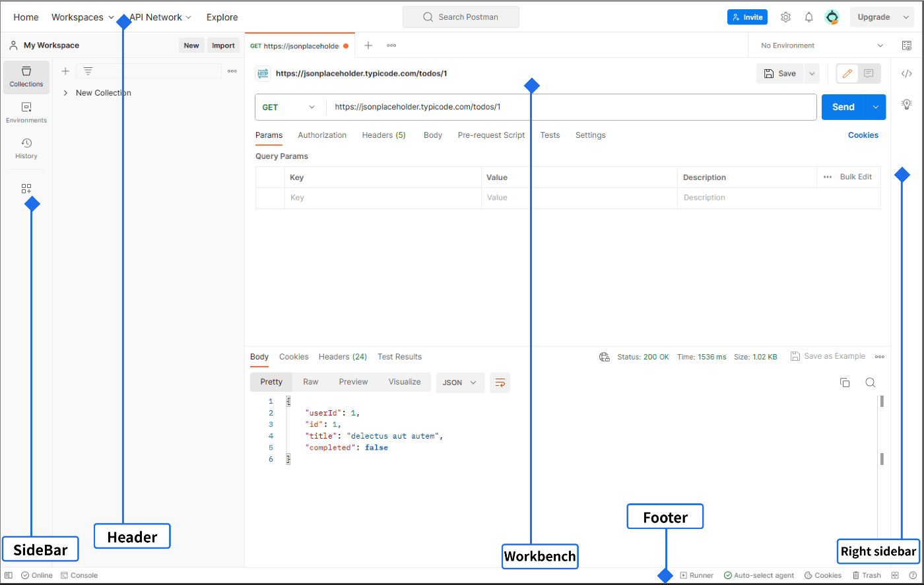The image size is (924, 585).
Task: Open the Console in the footer
Action: (x=79, y=575)
